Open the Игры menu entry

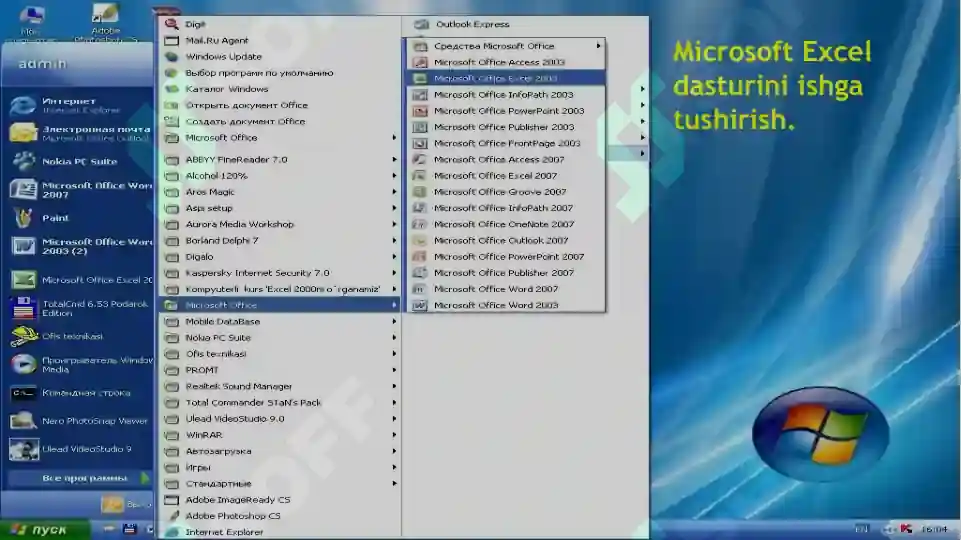[280, 467]
